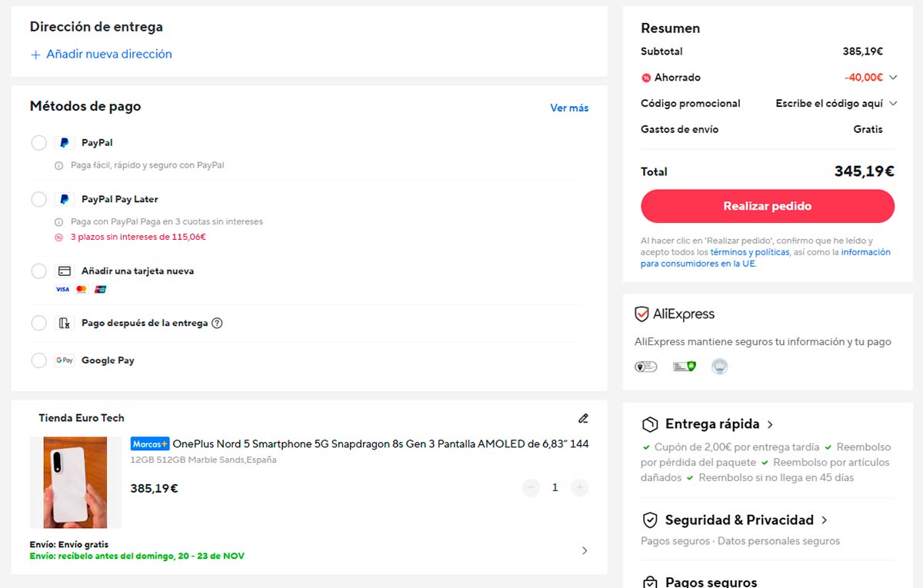Click the Visa card icon
The image size is (923, 588).
tap(62, 289)
